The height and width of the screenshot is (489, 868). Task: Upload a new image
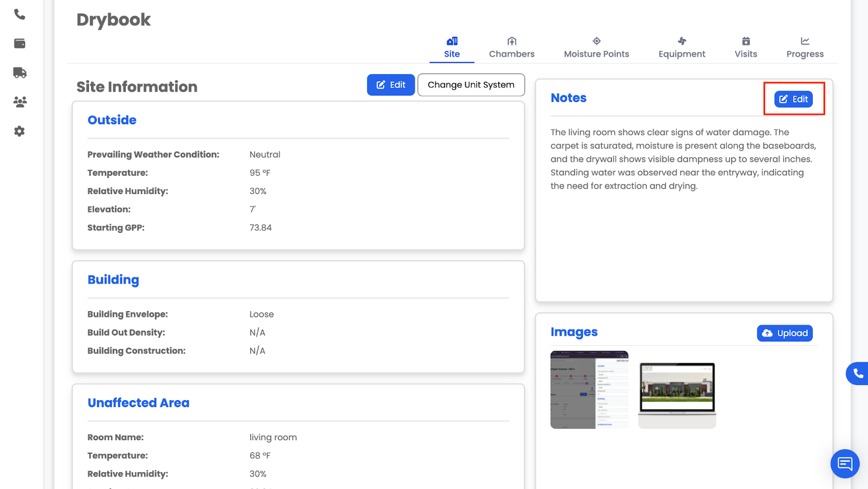[784, 333]
